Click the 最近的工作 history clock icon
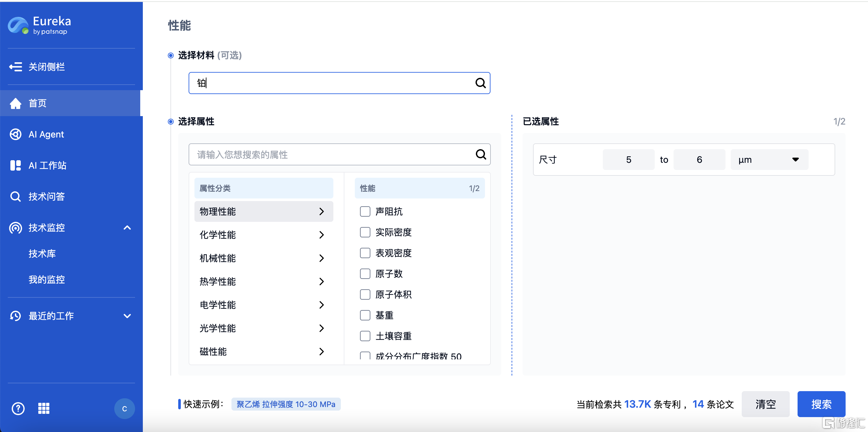 pyautogui.click(x=16, y=316)
